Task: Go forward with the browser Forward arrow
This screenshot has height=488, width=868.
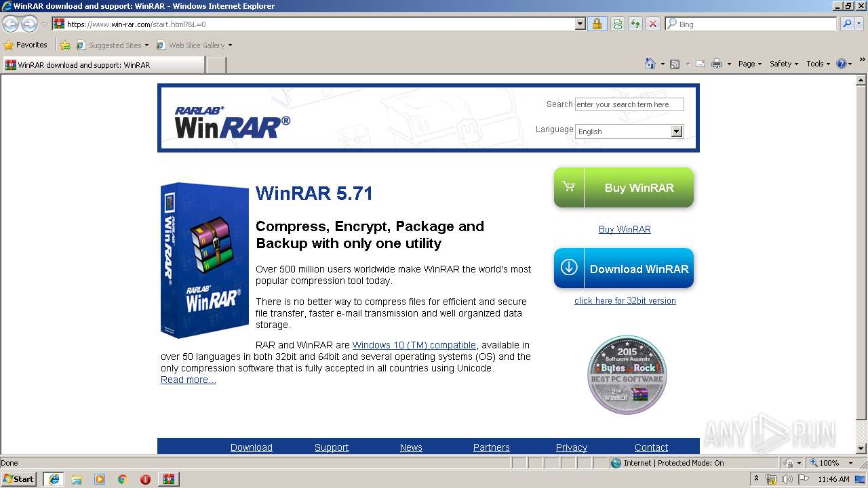Action: (x=29, y=24)
